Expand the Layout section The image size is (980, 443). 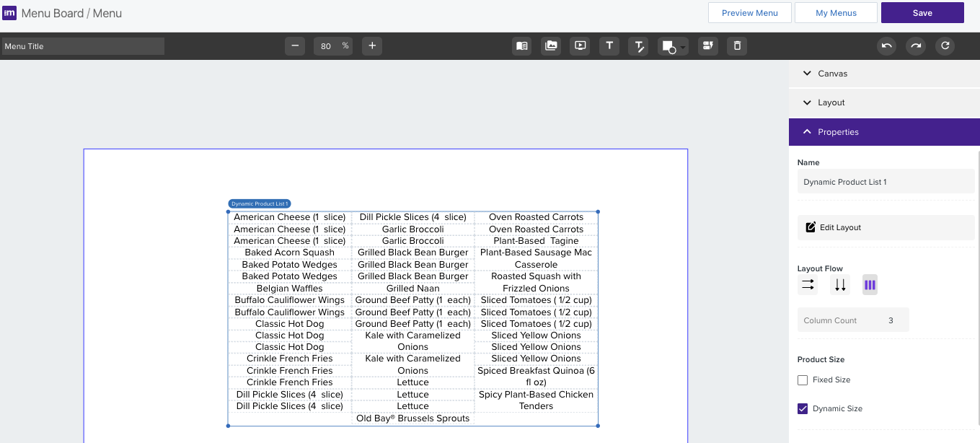tap(884, 102)
